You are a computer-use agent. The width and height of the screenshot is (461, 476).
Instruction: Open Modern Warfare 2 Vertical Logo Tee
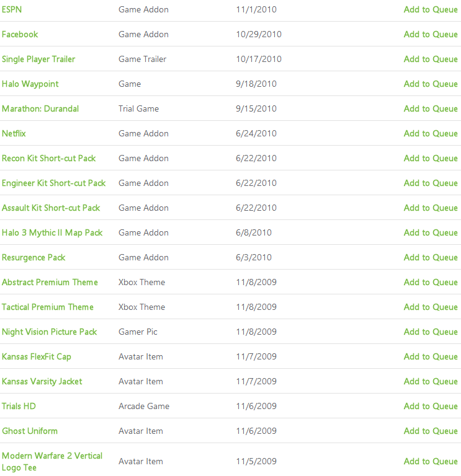click(52, 462)
